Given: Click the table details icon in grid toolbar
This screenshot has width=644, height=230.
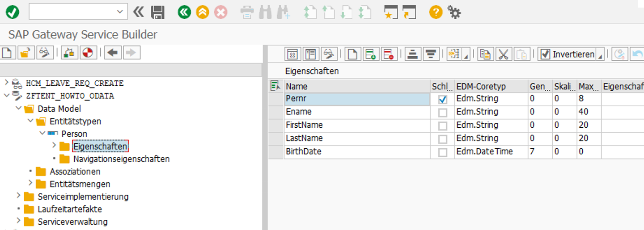Looking at the screenshot, I should tap(293, 54).
